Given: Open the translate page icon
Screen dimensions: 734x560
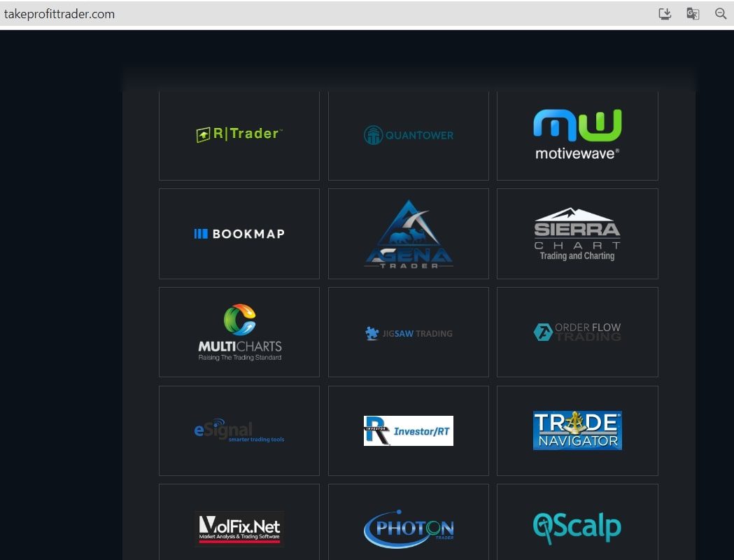Looking at the screenshot, I should click(693, 13).
